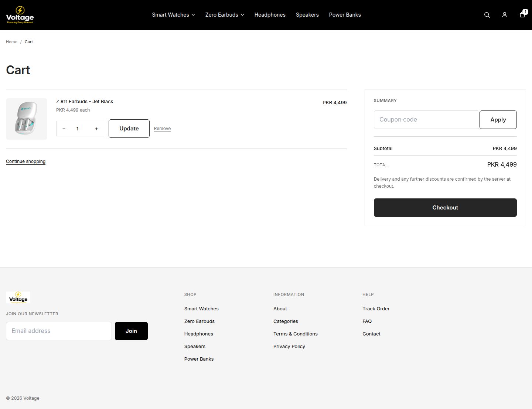Expand the Smart Watches dropdown menu
532x409 pixels.
173,15
